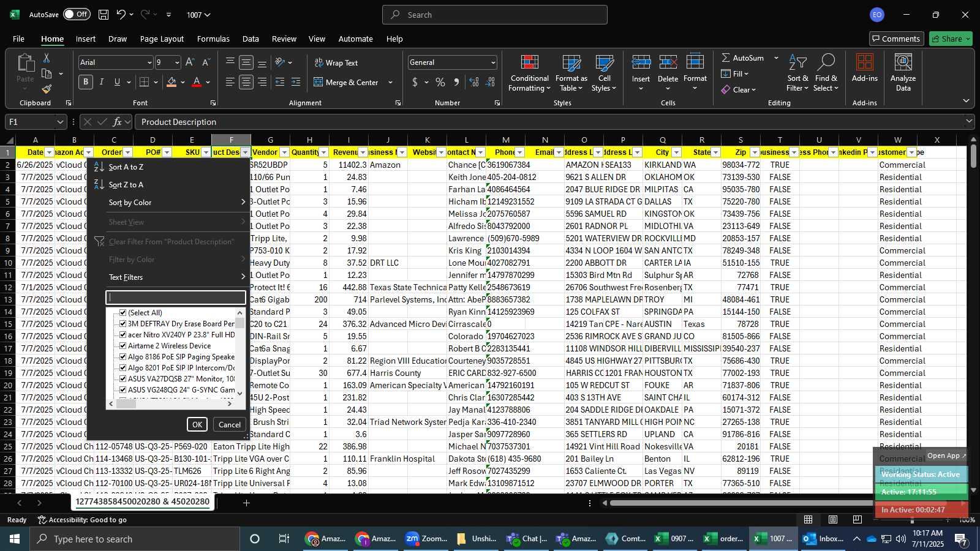Expand the Text Filters submenu
The image size is (980, 551).
(170, 277)
